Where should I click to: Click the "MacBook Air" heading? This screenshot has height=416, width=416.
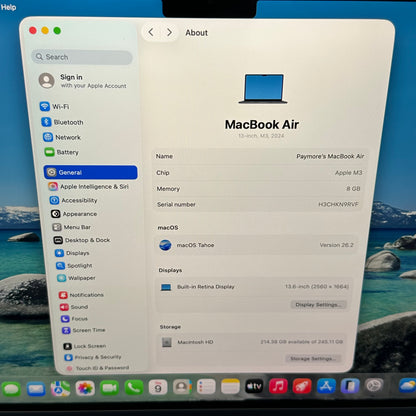262,125
